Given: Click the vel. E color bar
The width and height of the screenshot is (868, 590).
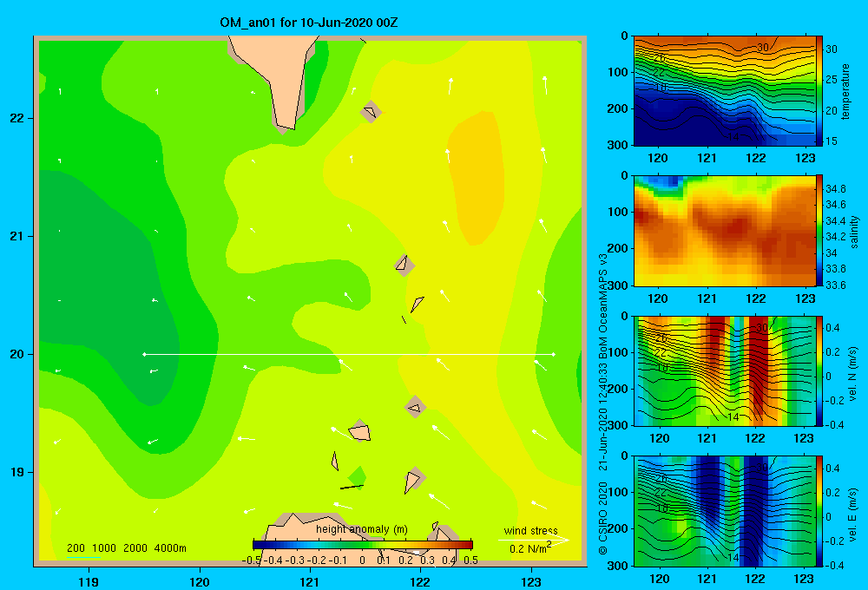Looking at the screenshot, I should tap(819, 511).
